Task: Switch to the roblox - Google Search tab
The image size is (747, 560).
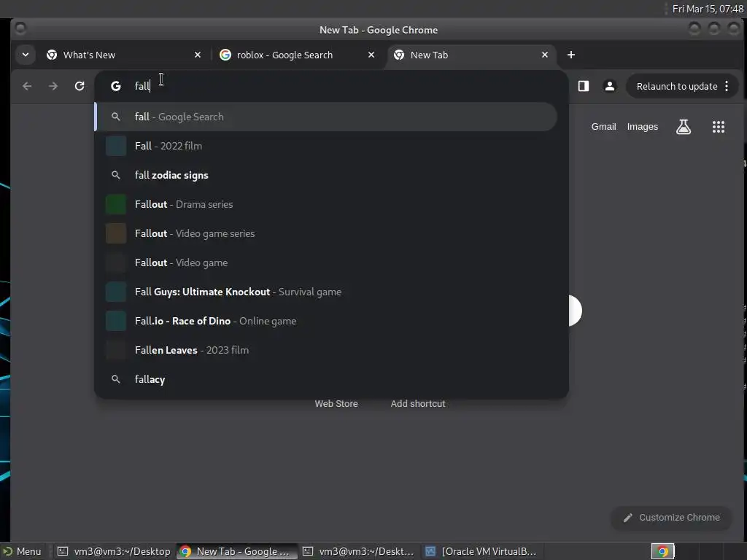Action: (297, 55)
